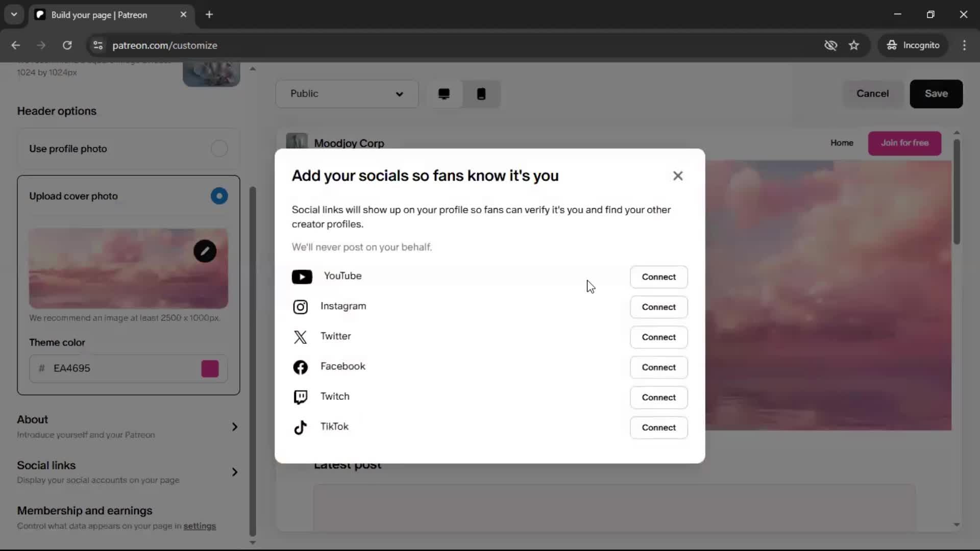This screenshot has width=980, height=551.
Task: Save the page changes
Action: (936, 94)
